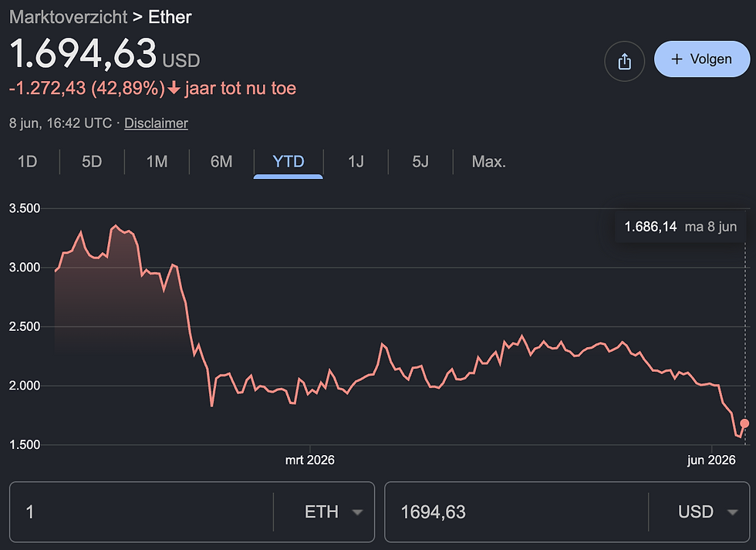Image resolution: width=756 pixels, height=550 pixels.
Task: Follow Ether with the Volgen button
Action: tap(701, 59)
